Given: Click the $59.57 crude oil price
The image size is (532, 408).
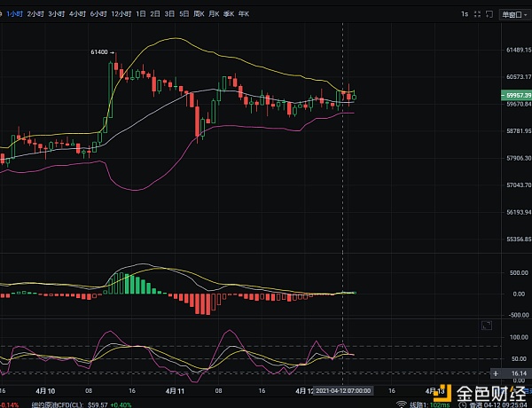Looking at the screenshot, I should click(x=98, y=405).
